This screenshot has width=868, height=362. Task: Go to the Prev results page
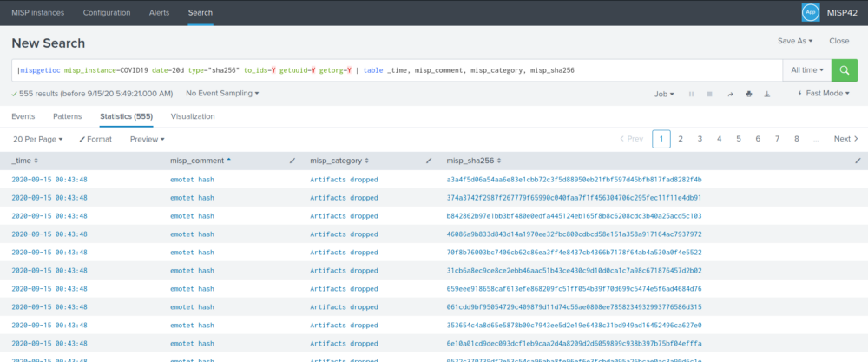tap(632, 139)
